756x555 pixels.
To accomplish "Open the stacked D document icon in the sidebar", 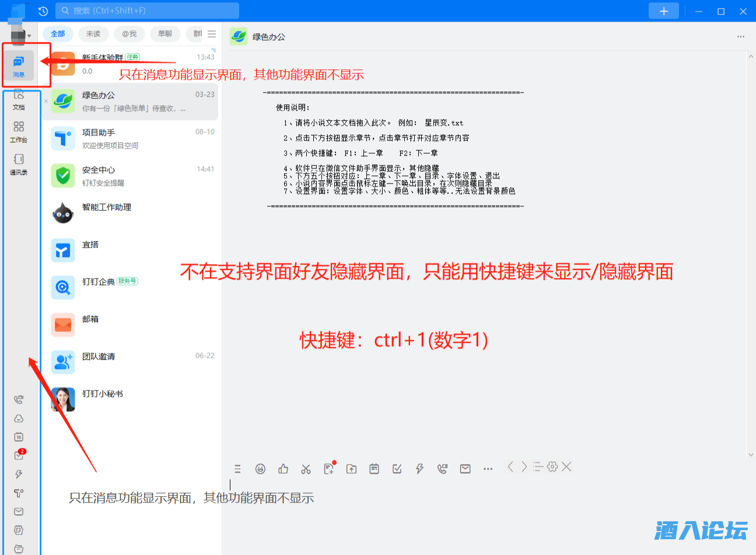I will pos(19,531).
